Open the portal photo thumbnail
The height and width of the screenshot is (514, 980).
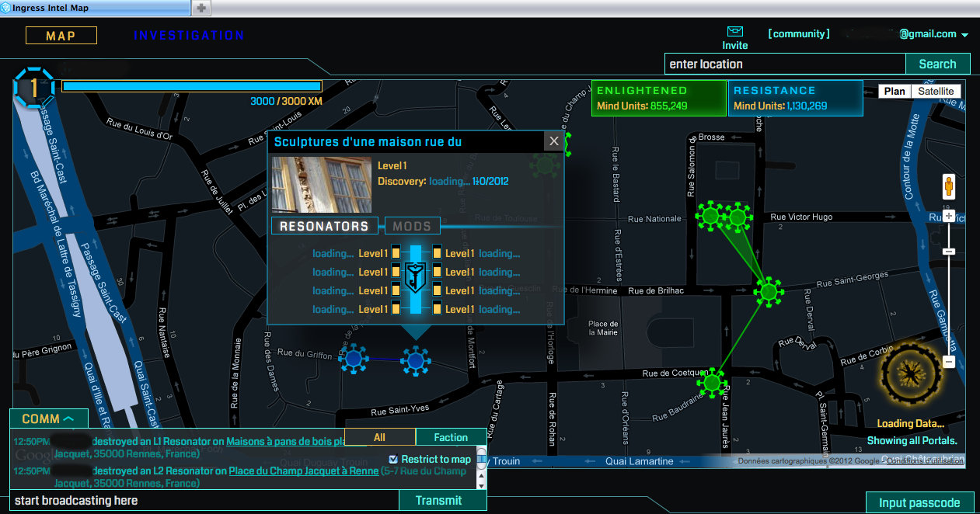(321, 184)
